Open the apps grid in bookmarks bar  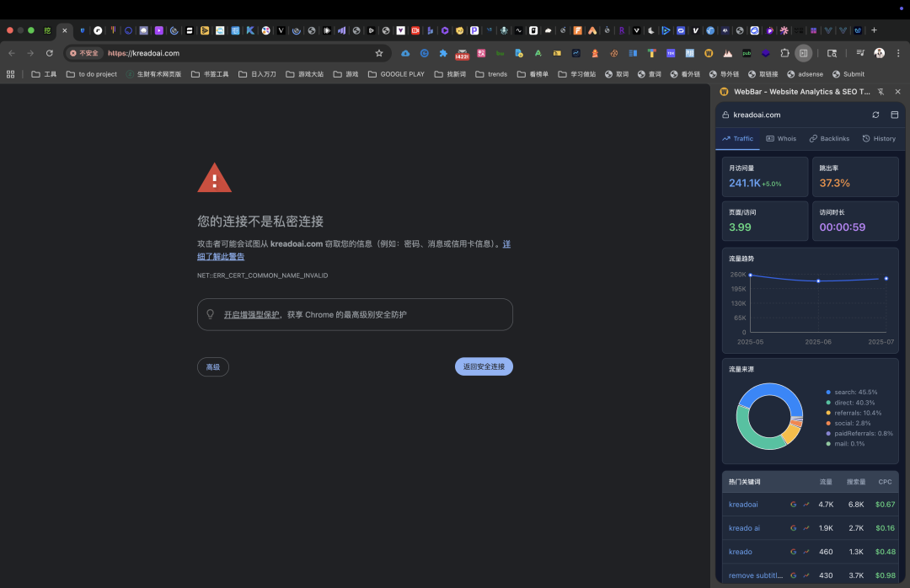click(10, 74)
